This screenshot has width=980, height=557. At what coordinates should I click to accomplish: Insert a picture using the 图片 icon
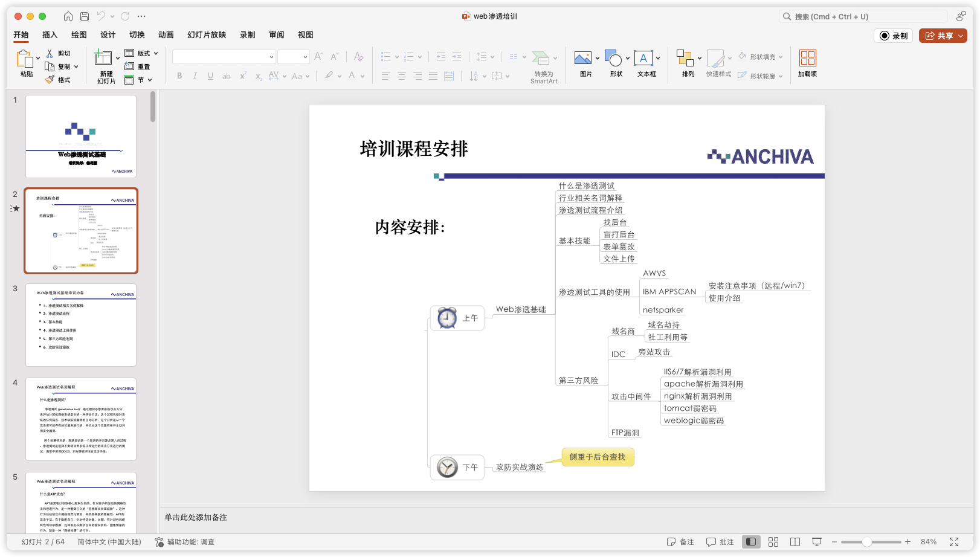(584, 58)
